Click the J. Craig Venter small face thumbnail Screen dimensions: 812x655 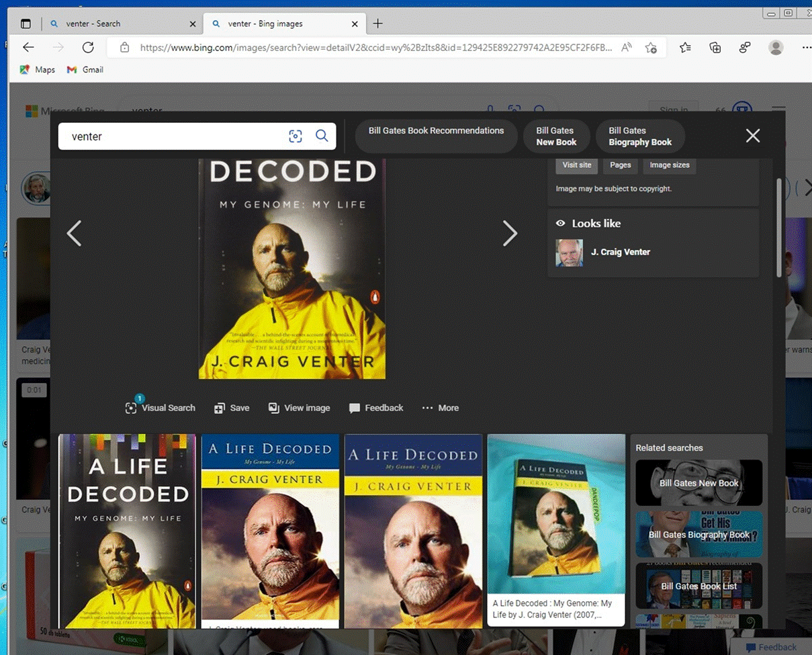tap(569, 253)
